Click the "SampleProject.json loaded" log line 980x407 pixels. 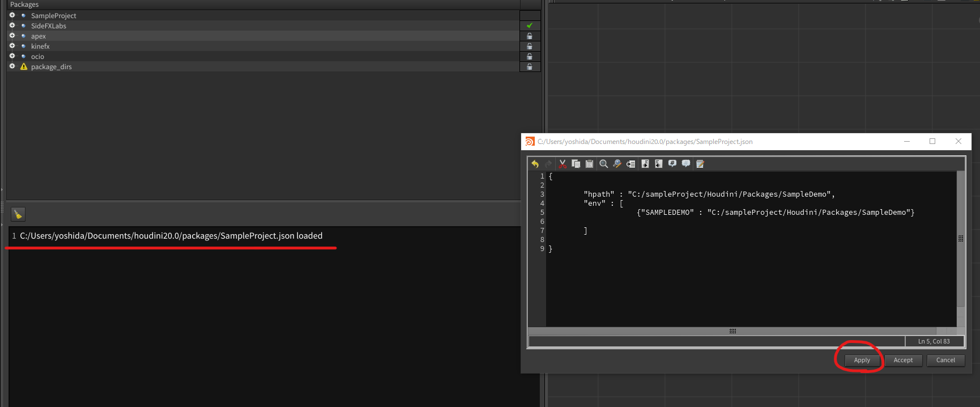171,236
